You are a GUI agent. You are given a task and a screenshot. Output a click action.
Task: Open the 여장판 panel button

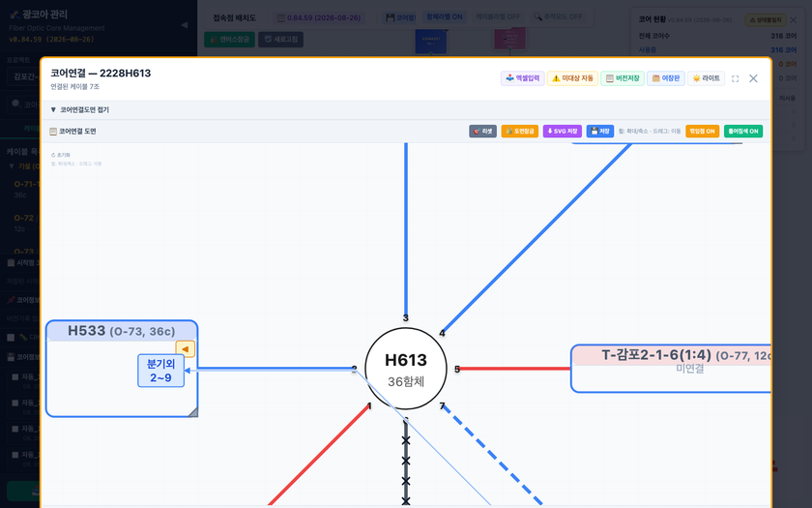tap(666, 78)
